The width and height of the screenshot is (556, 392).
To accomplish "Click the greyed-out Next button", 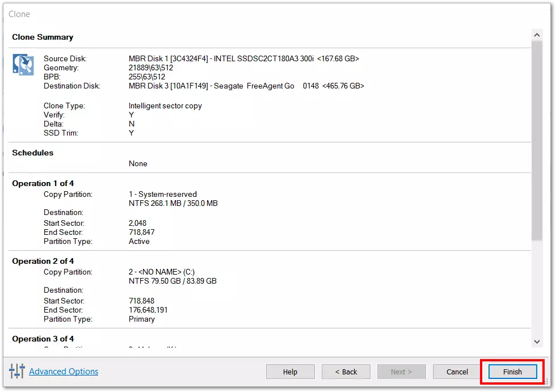I will [x=401, y=372].
